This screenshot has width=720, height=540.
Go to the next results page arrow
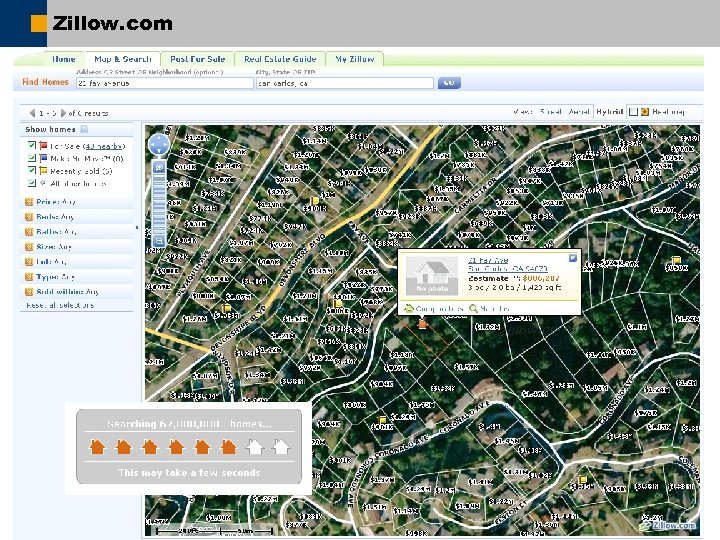[63, 112]
